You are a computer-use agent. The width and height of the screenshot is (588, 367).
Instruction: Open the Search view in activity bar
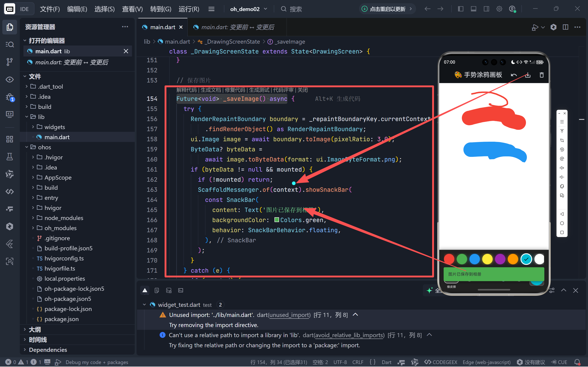[x=9, y=44]
